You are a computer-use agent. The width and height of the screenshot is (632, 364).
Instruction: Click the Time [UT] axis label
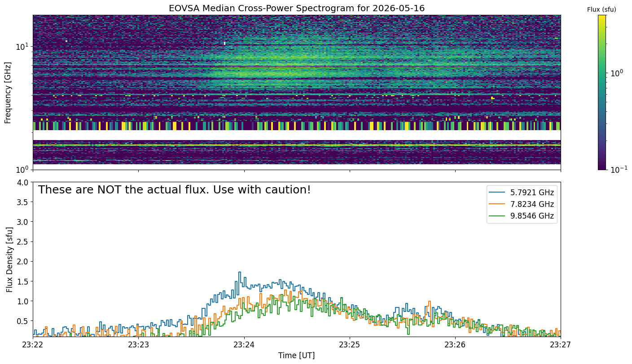point(296,355)
